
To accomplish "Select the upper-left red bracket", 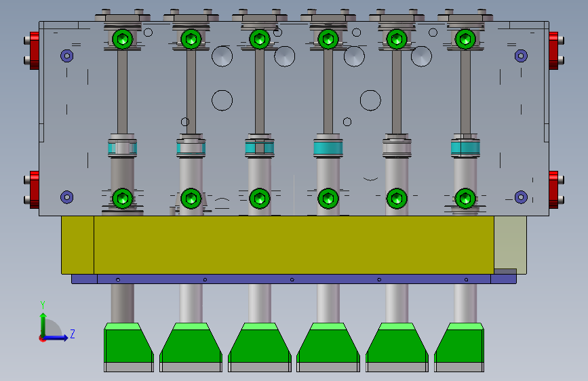I will tap(34, 51).
